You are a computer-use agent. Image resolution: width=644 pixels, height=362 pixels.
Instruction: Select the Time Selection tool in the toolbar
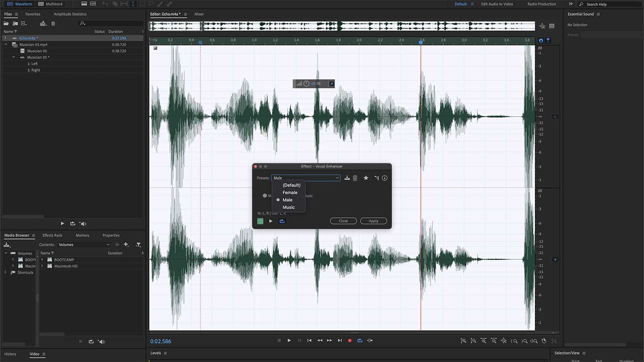[x=132, y=4]
